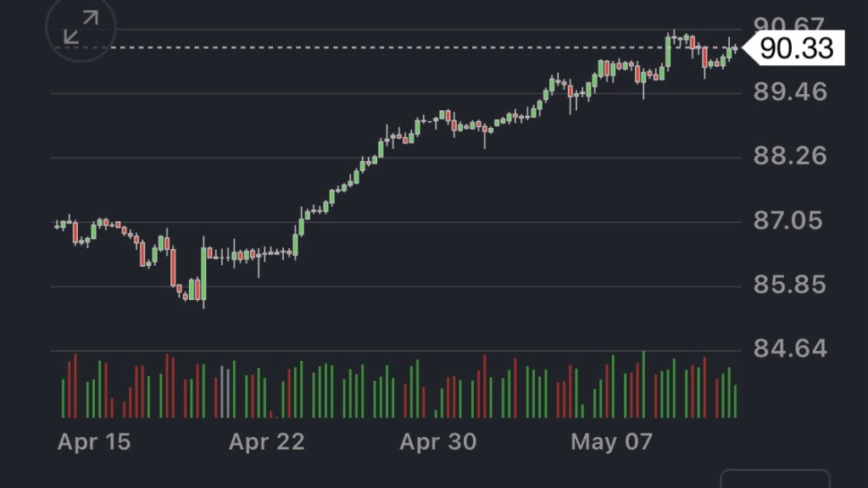This screenshot has height=488, width=868.
Task: Select the Apr 30 date marker
Action: 437,441
